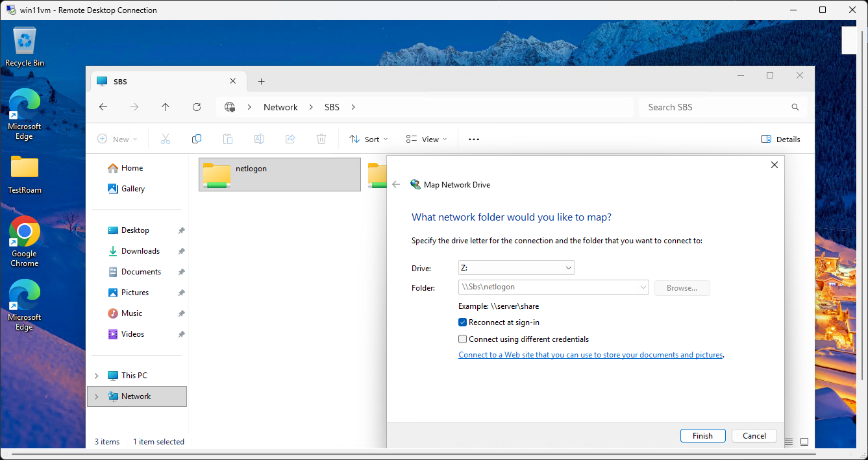This screenshot has height=460, width=868.
Task: Open the Connect to a Web site link
Action: (590, 355)
